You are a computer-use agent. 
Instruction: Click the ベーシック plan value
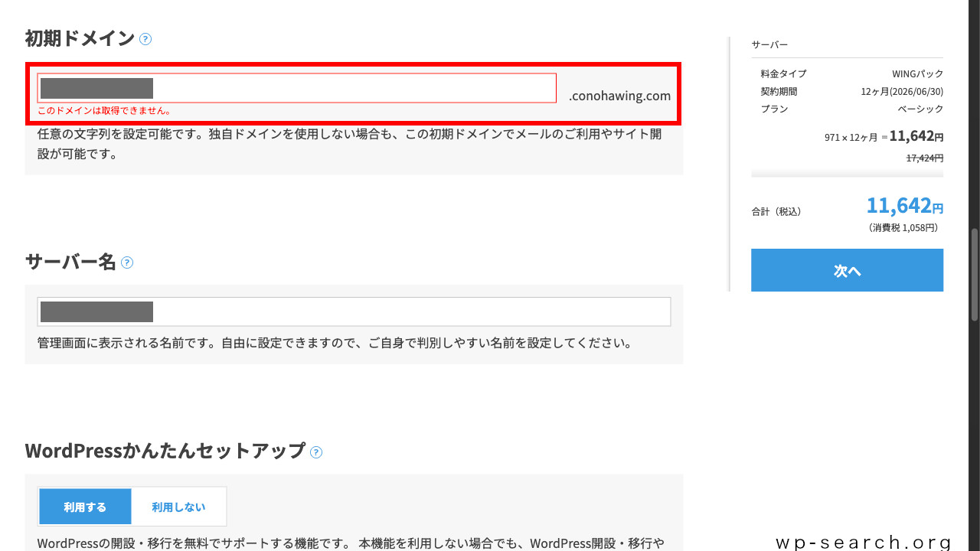tap(920, 109)
